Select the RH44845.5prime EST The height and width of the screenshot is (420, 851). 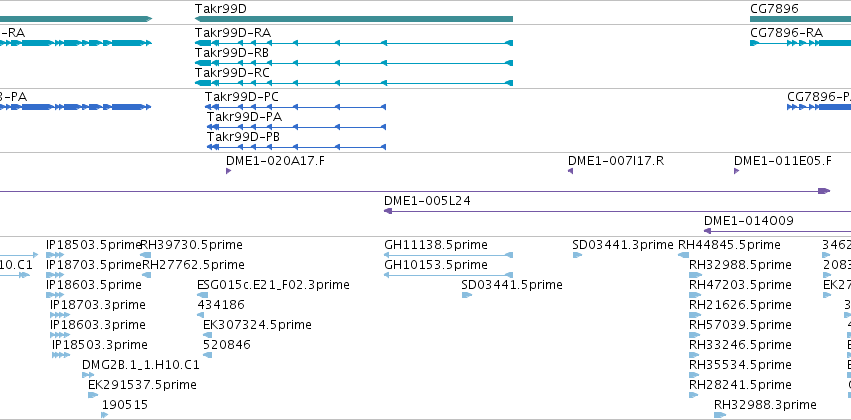684,255
